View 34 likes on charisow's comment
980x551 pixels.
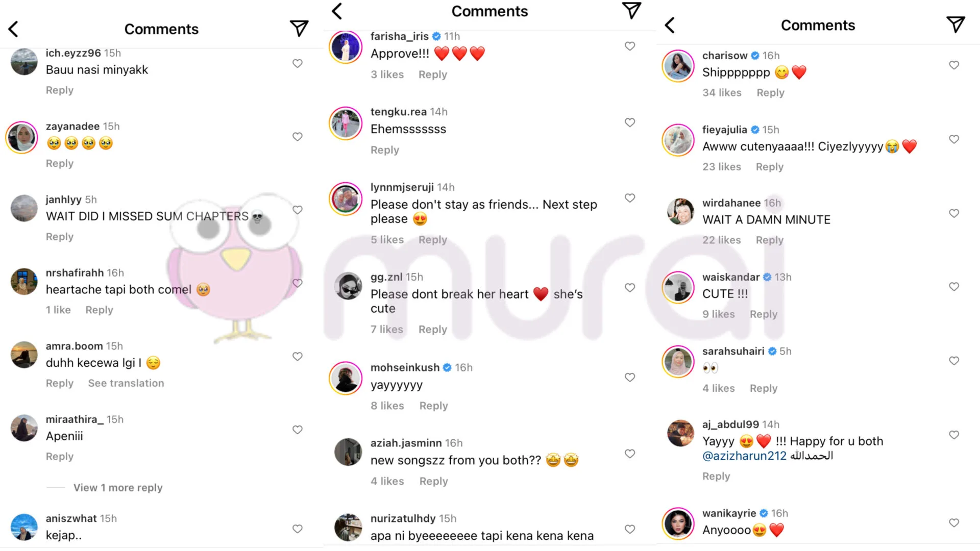[722, 93]
